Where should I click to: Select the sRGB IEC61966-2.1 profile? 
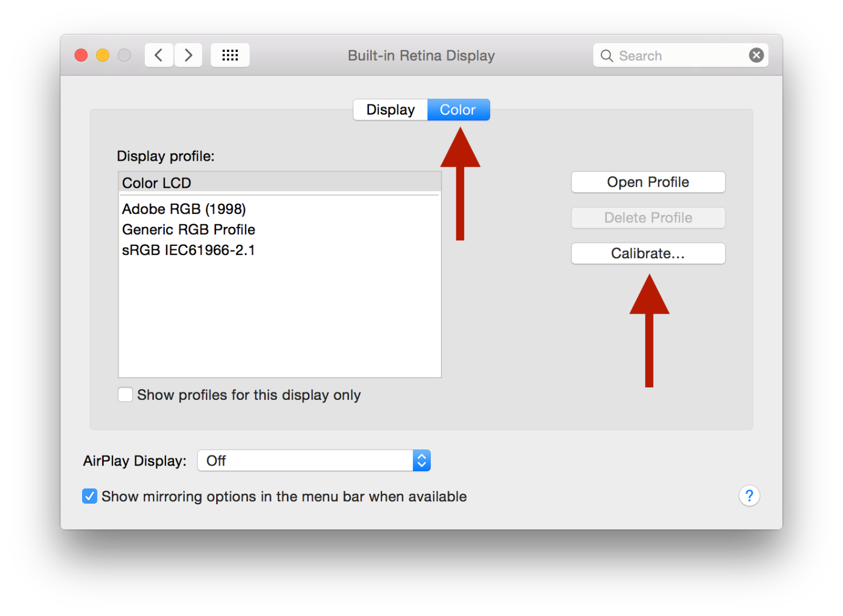pyautogui.click(x=188, y=250)
